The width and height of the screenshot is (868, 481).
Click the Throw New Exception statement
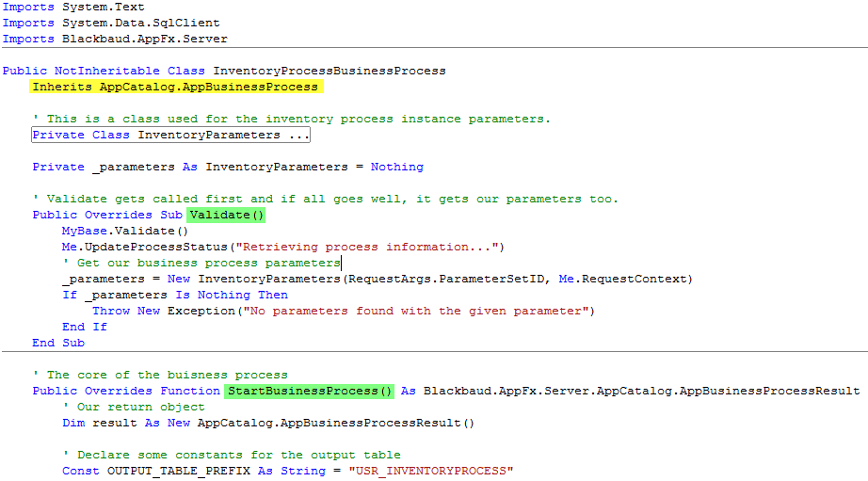pyautogui.click(x=344, y=311)
